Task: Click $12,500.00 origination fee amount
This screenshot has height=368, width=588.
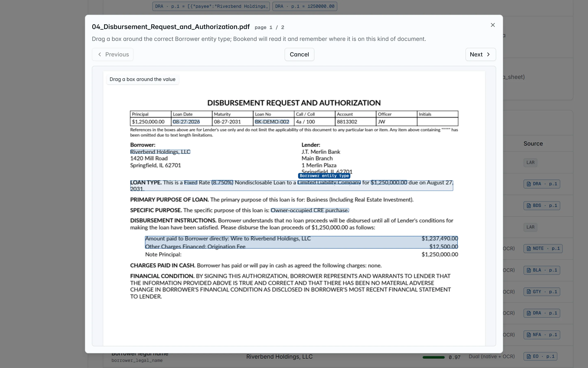Action: coord(443,246)
